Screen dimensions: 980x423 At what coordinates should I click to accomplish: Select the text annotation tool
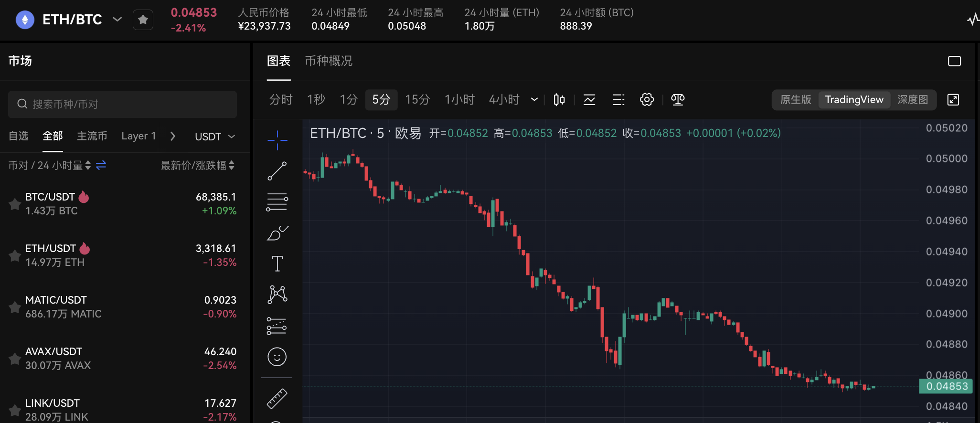(277, 264)
